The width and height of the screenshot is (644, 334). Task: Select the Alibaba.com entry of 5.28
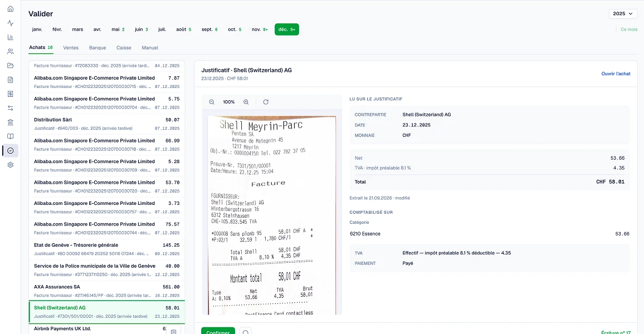(107, 166)
